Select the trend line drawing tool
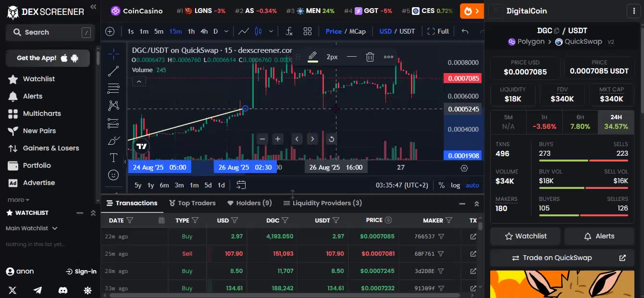This screenshot has height=298, width=644. 113,71
